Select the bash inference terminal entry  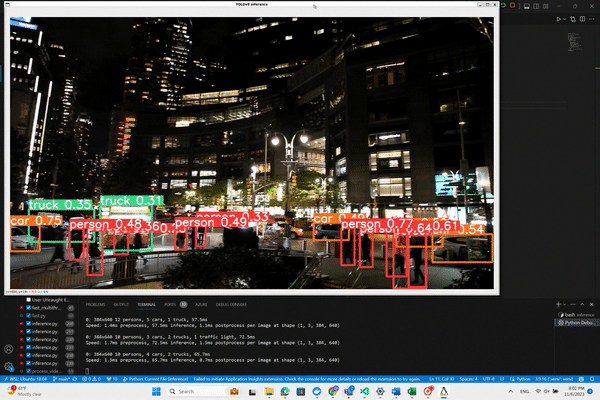[x=577, y=315]
